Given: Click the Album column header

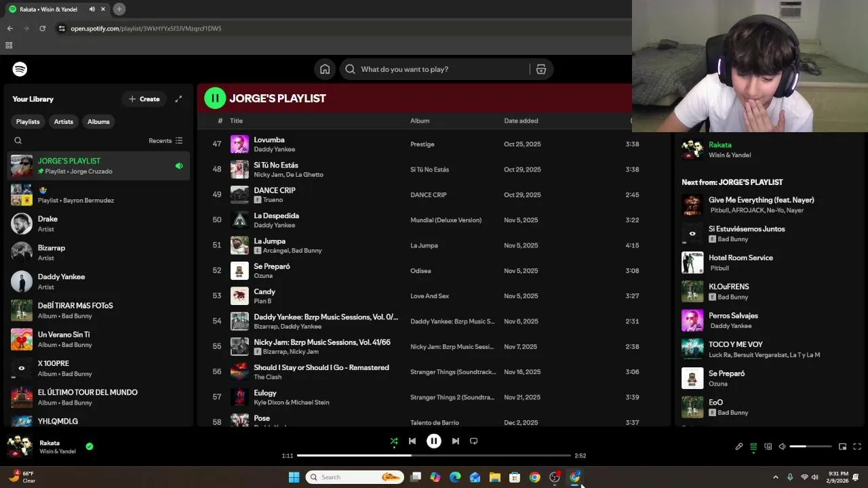Looking at the screenshot, I should pyautogui.click(x=420, y=121).
